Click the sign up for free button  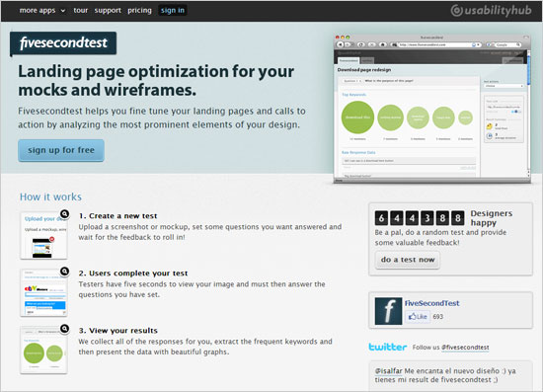point(61,150)
